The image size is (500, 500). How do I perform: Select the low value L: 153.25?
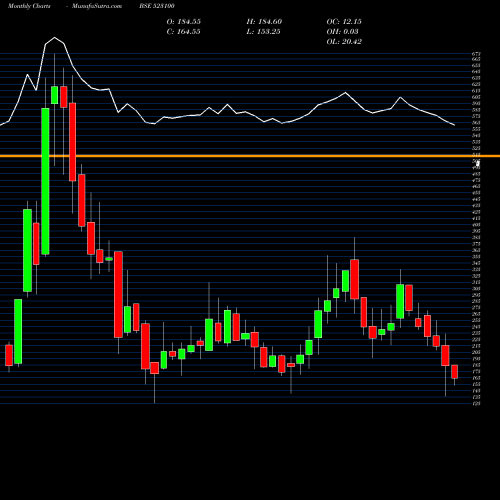tap(263, 32)
